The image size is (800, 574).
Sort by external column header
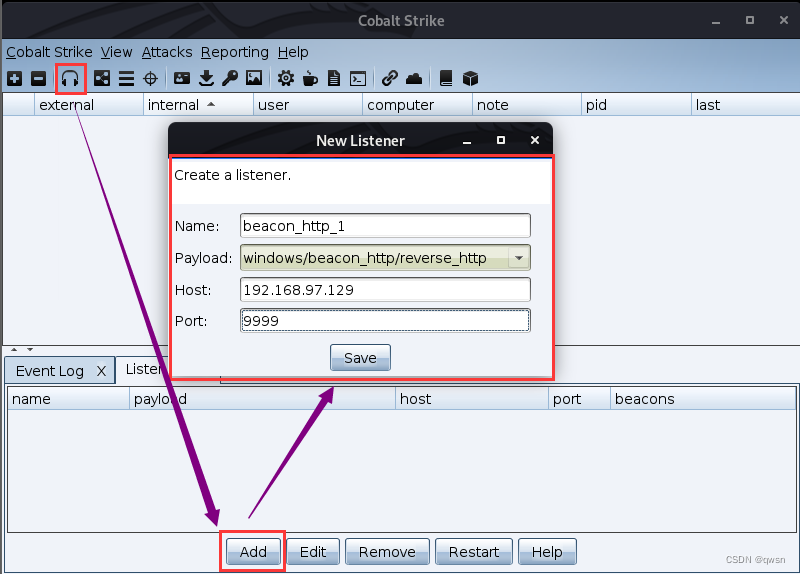[89, 105]
